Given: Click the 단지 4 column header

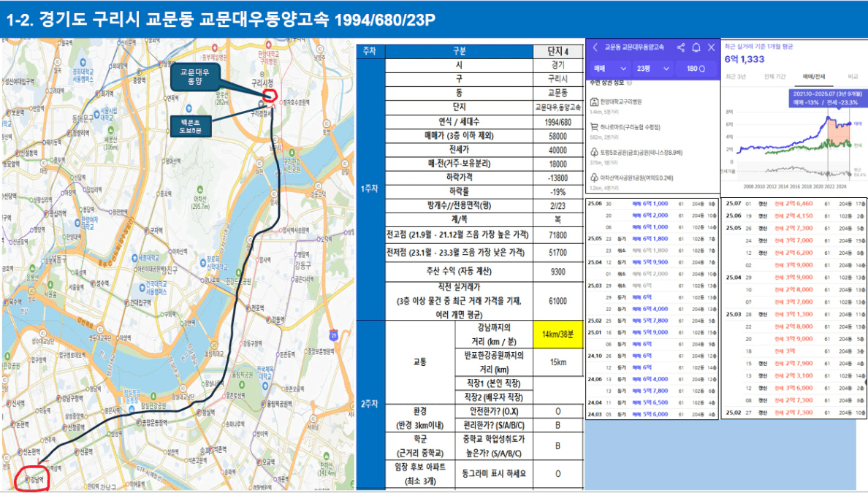Looking at the screenshot, I should pyautogui.click(x=558, y=51).
